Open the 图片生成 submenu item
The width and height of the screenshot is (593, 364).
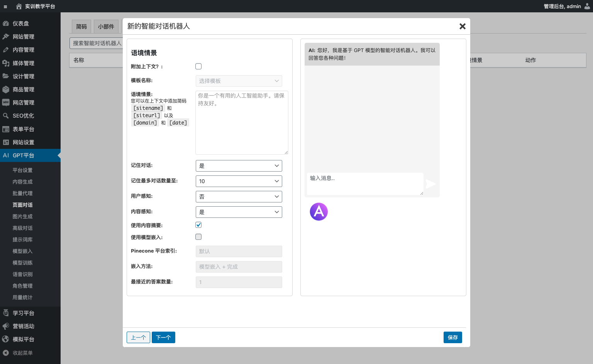tap(22, 217)
